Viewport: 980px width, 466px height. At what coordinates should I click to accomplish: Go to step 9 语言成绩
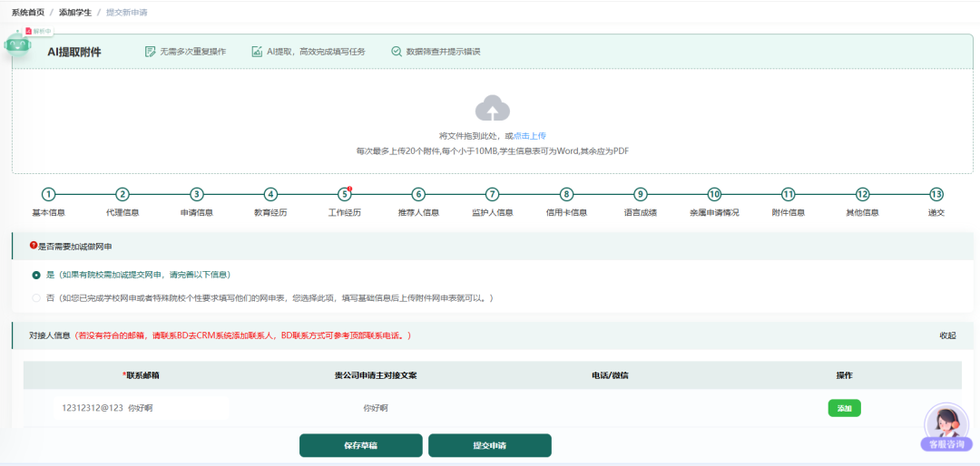(x=640, y=194)
